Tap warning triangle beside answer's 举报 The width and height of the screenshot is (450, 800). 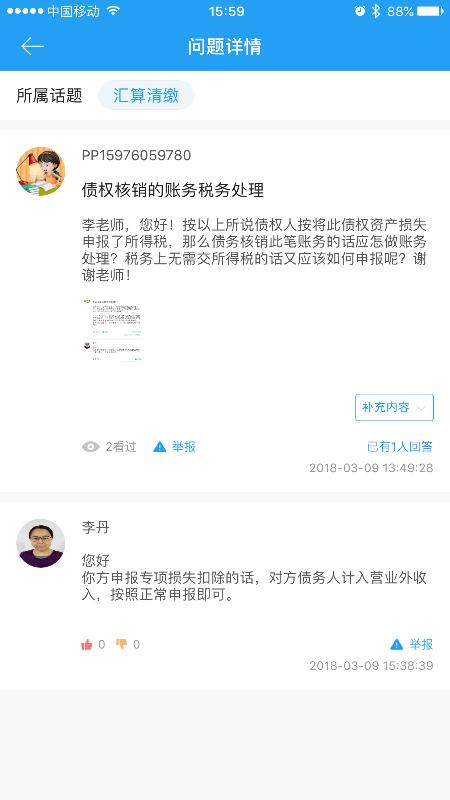point(396,644)
